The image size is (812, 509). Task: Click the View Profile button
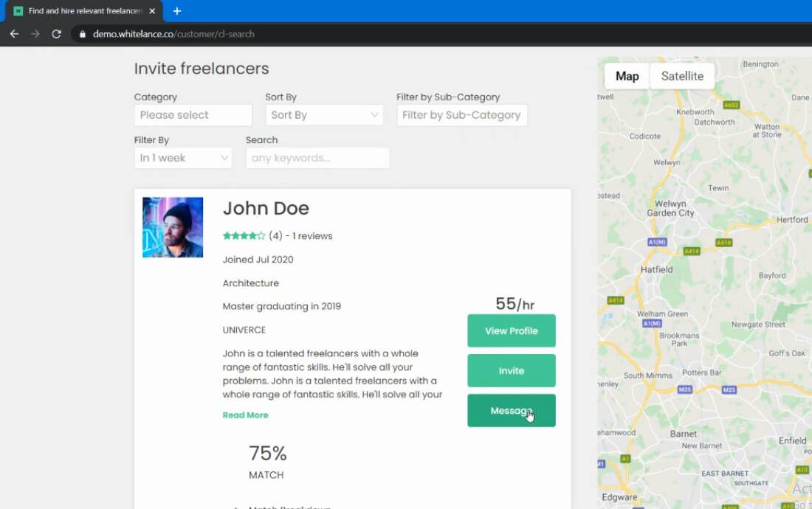tap(512, 330)
